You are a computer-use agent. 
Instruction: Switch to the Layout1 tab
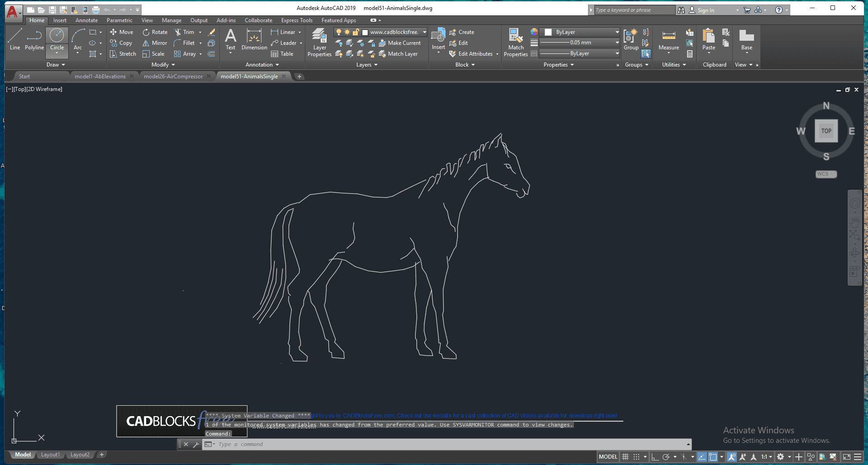(x=50, y=455)
